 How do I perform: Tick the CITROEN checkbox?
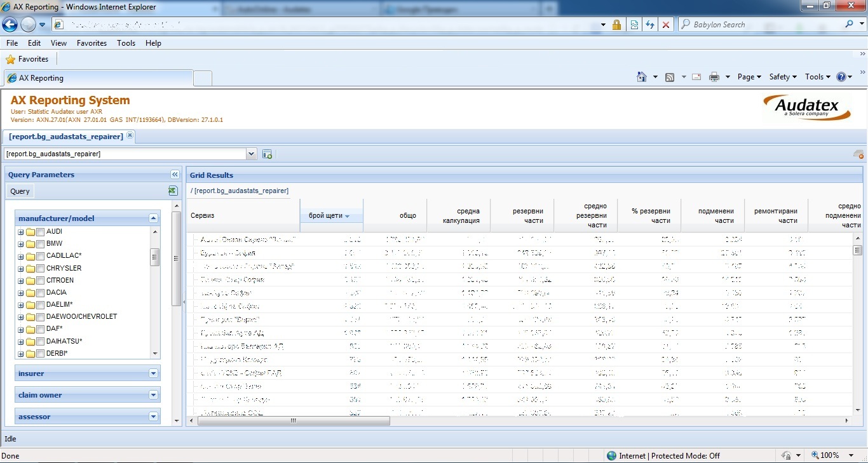point(40,281)
